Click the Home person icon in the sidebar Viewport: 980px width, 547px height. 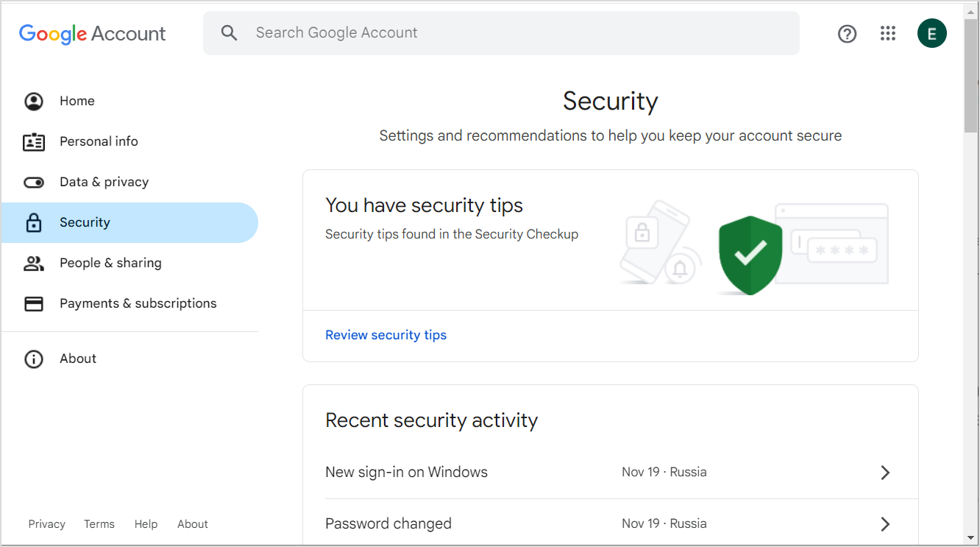(x=34, y=101)
